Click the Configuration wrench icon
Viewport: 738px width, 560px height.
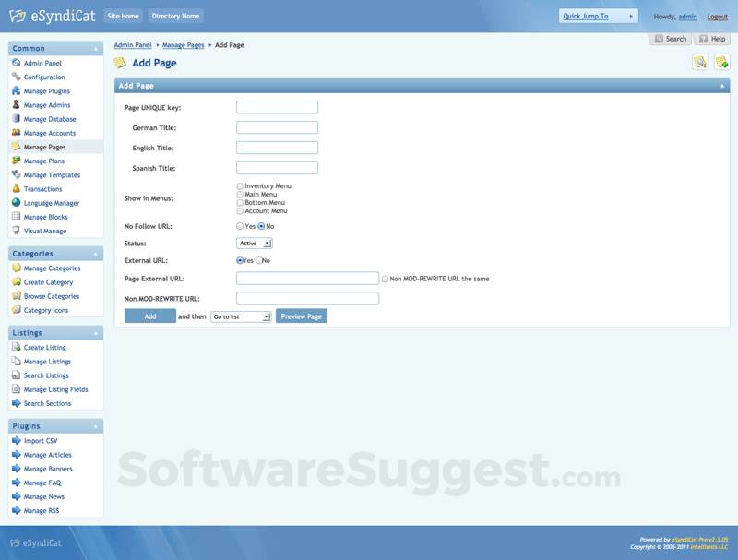click(x=16, y=77)
